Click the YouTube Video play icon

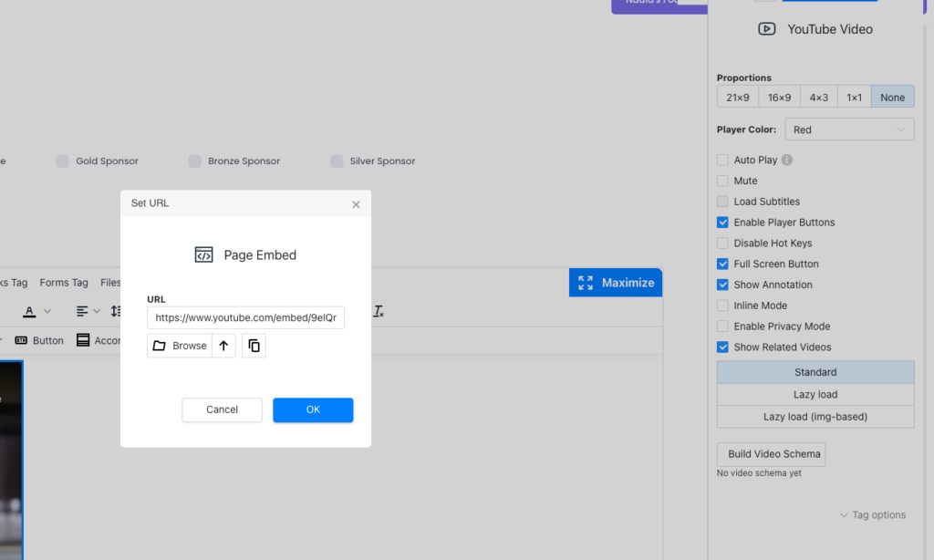(767, 29)
